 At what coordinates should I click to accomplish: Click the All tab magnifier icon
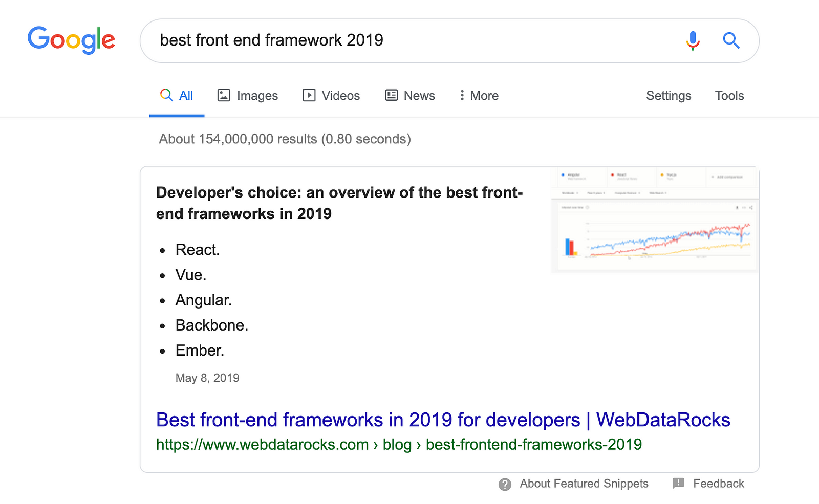pyautogui.click(x=166, y=95)
